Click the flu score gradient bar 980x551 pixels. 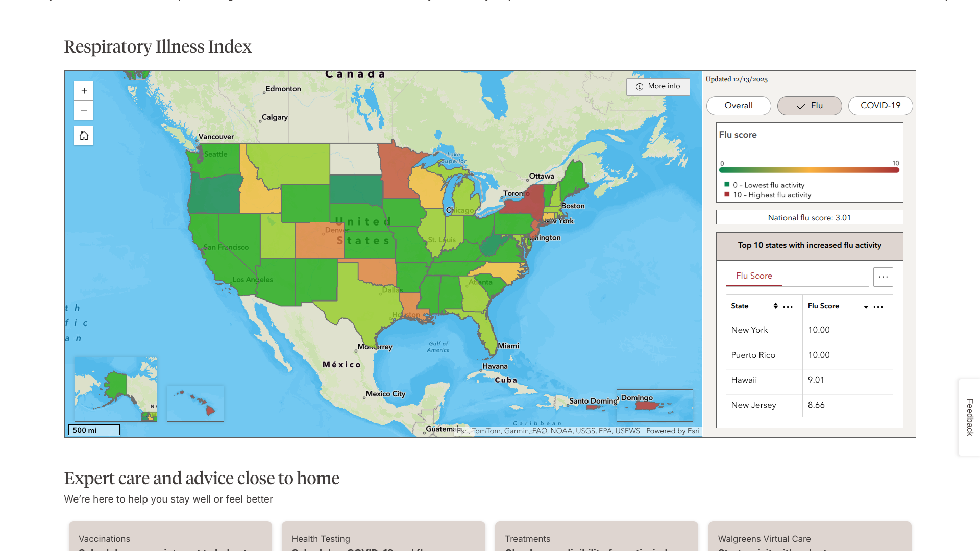(809, 170)
